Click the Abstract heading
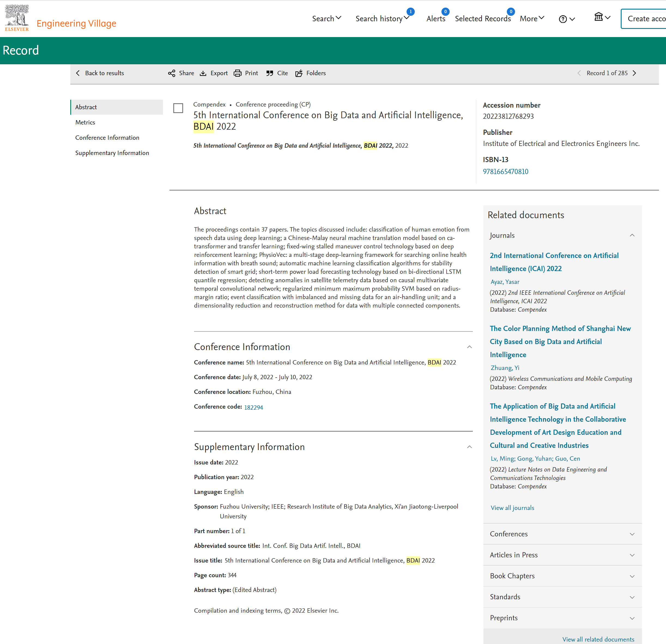Image resolution: width=666 pixels, height=644 pixels. pos(210,211)
